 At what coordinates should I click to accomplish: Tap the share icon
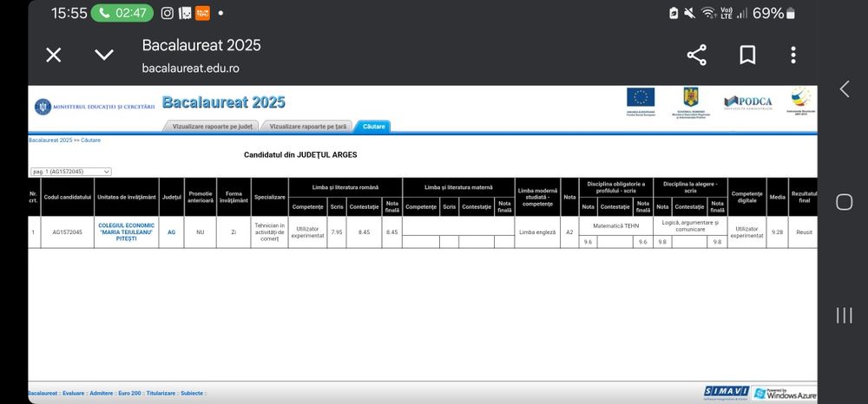[x=696, y=55]
